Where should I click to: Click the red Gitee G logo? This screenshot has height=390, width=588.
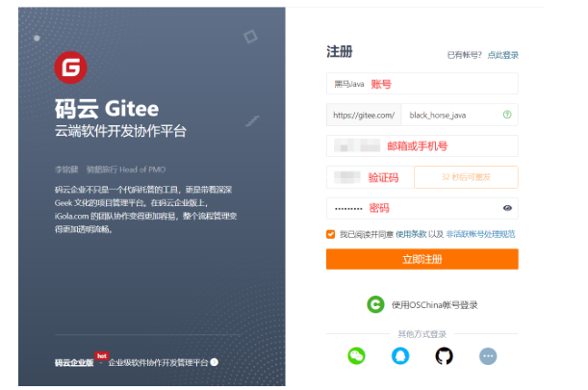70,67
